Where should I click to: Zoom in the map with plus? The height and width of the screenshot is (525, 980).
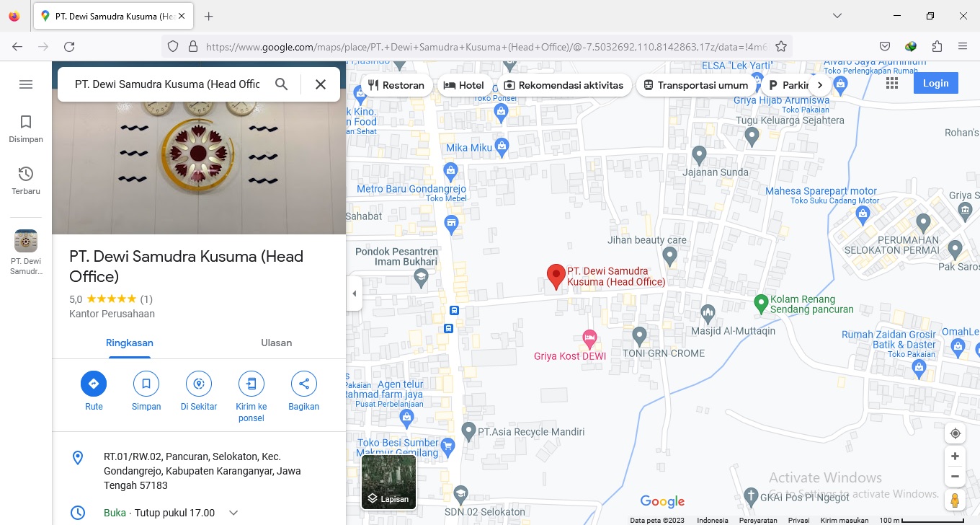click(955, 456)
